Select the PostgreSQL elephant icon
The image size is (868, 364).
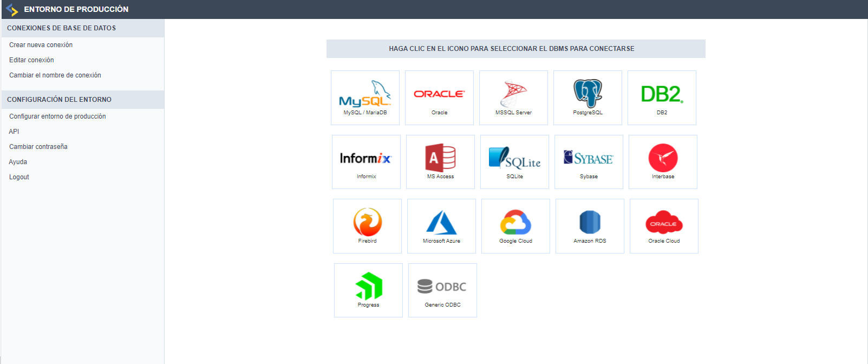(588, 94)
